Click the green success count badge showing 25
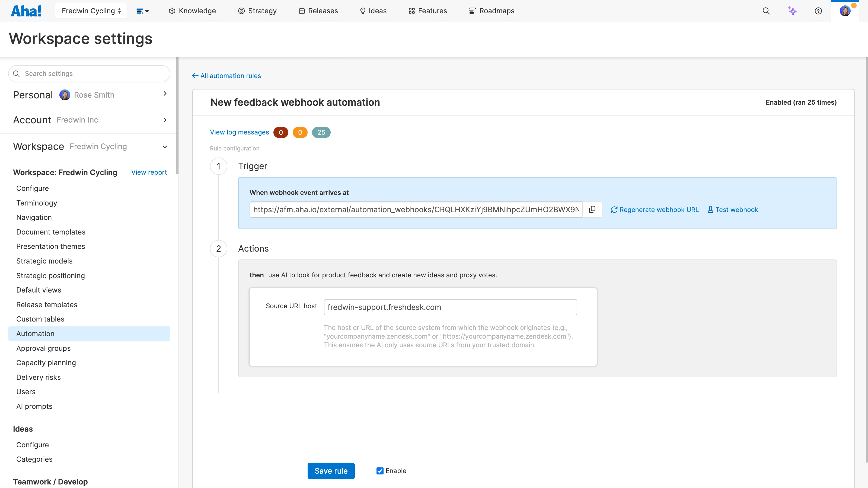Viewport: 868px width, 488px height. (x=321, y=132)
